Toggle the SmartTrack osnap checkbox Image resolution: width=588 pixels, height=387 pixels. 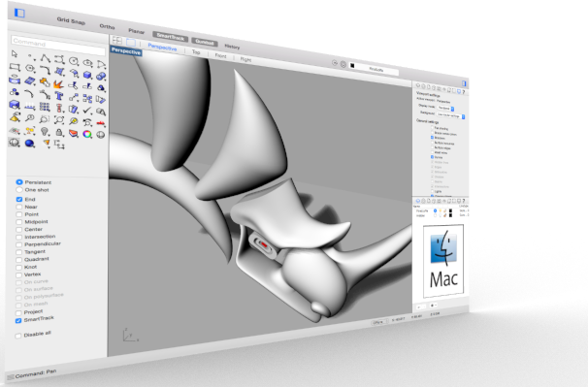pyautogui.click(x=18, y=321)
